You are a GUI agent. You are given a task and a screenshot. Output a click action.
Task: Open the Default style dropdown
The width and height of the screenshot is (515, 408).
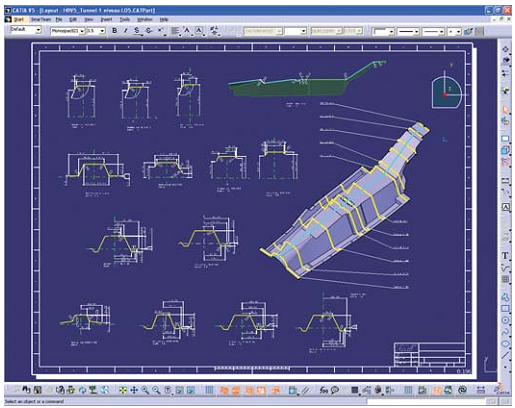click(x=26, y=30)
